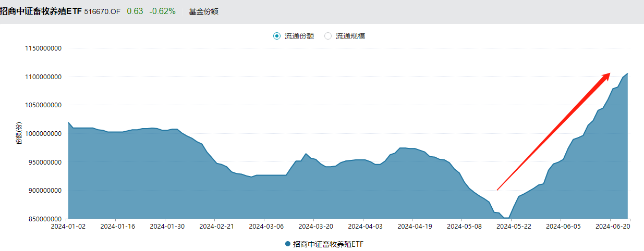644x251 pixels.
Task: Click the price value 0.63
Action: click(135, 11)
